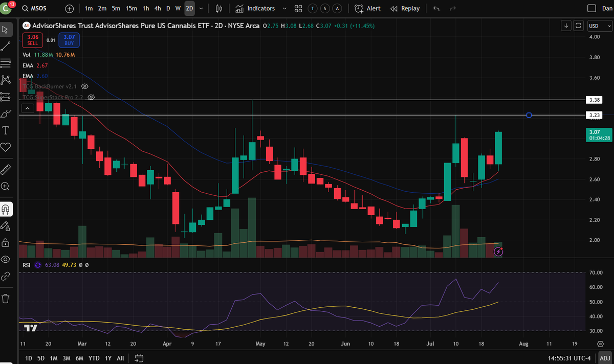
Task: Click the downward arrow button beside USD
Action: point(567,25)
